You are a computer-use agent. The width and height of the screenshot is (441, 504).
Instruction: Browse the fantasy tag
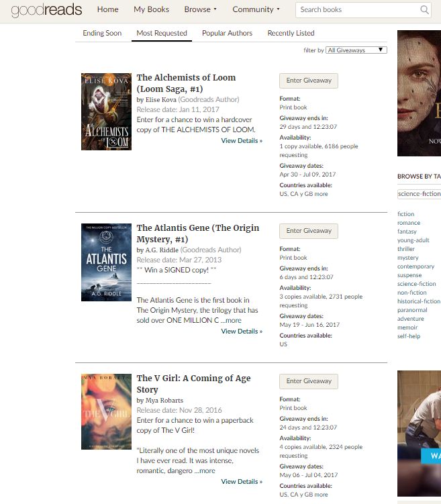pos(407,232)
